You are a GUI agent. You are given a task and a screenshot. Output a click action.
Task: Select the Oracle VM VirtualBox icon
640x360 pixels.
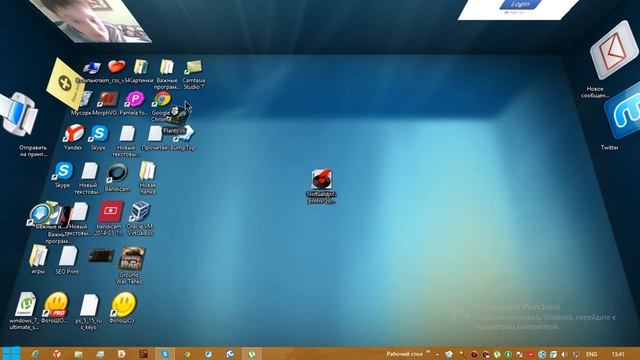140,211
